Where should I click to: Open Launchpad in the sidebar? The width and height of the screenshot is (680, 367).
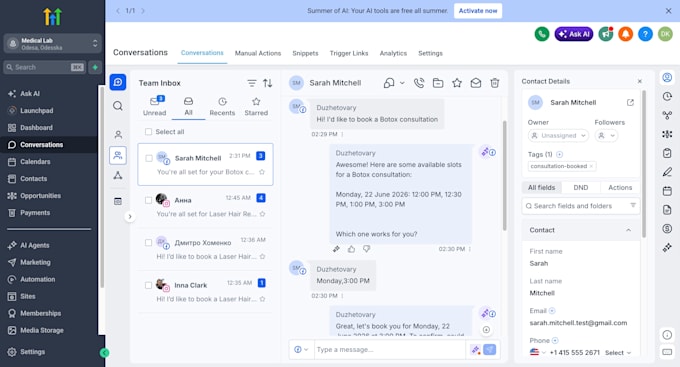[x=36, y=111]
